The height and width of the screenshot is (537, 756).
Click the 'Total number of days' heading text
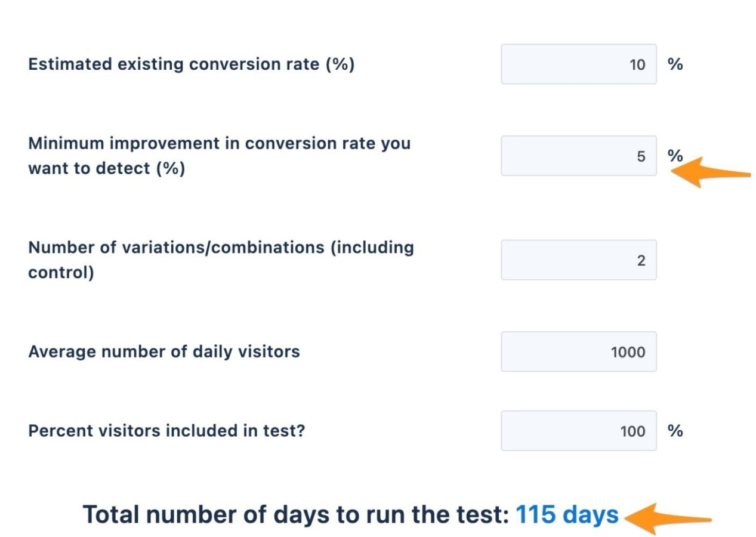pyautogui.click(x=295, y=514)
